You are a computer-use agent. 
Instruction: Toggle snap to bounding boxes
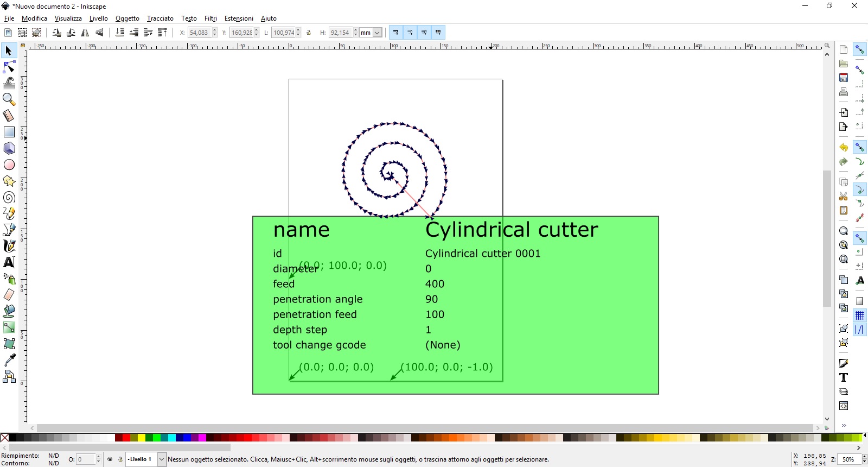tap(860, 70)
